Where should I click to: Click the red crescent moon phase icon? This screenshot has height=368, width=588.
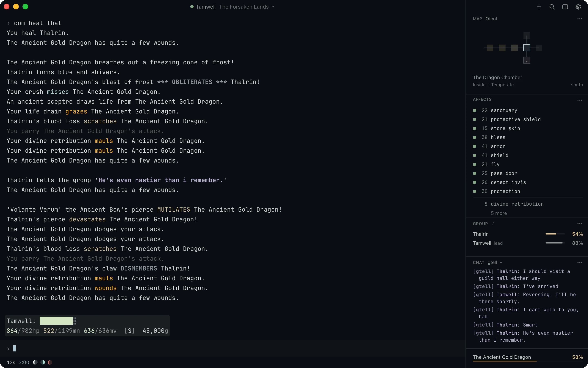50,362
